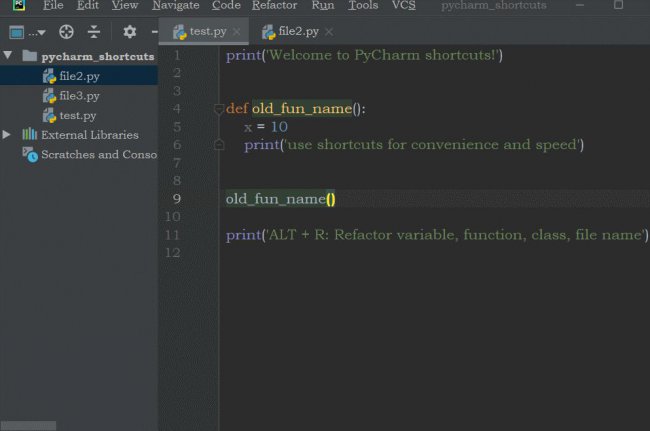
Task: Select file3.py in project tree
Action: [x=79, y=96]
